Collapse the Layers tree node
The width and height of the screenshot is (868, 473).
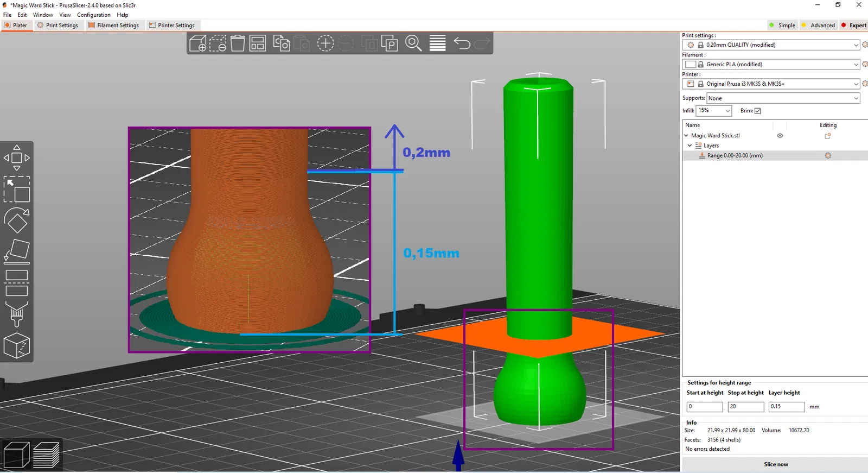point(690,146)
